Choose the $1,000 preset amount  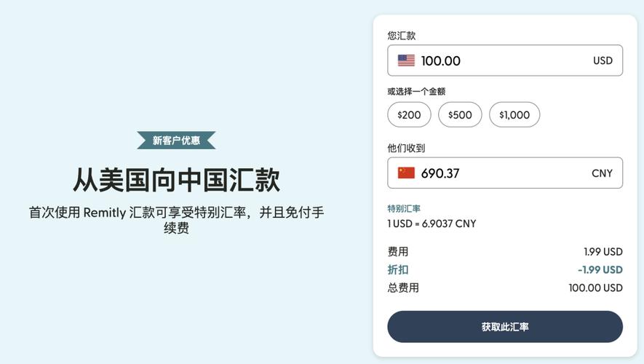pyautogui.click(x=514, y=114)
